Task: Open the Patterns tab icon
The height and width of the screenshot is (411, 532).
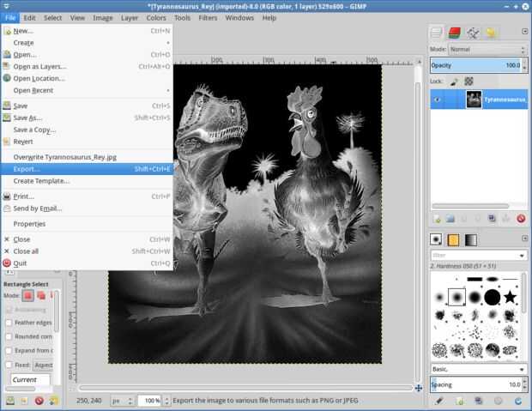Action: pos(453,240)
